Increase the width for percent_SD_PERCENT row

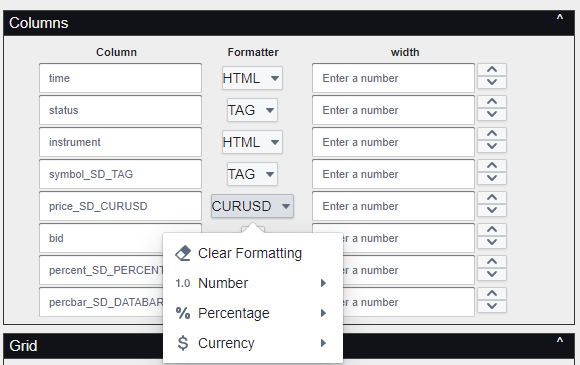tap(492, 262)
